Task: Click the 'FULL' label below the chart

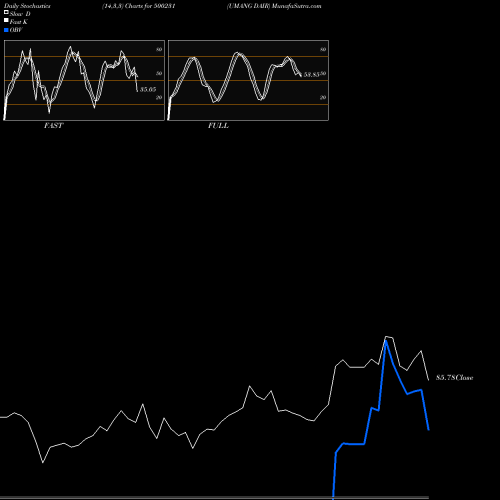Action: 218,126
